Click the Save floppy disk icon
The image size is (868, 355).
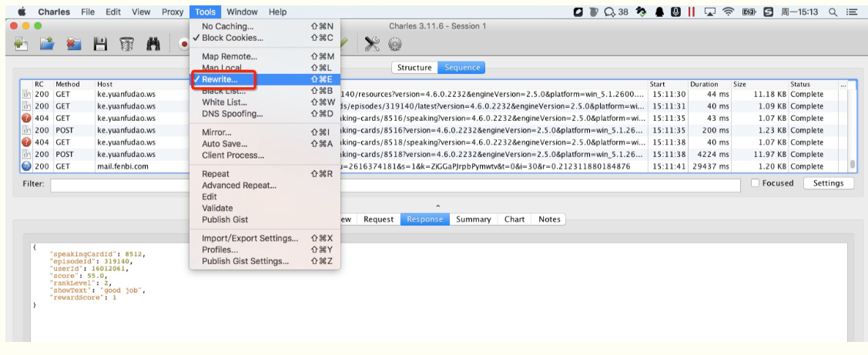click(100, 45)
